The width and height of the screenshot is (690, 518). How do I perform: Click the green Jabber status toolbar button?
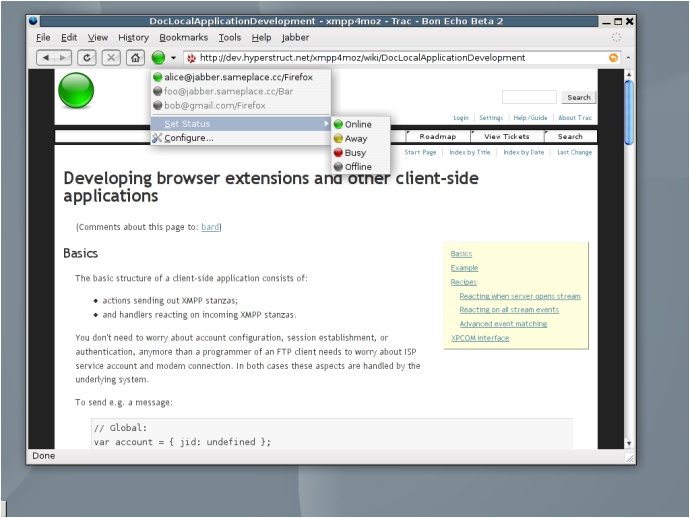point(158,58)
